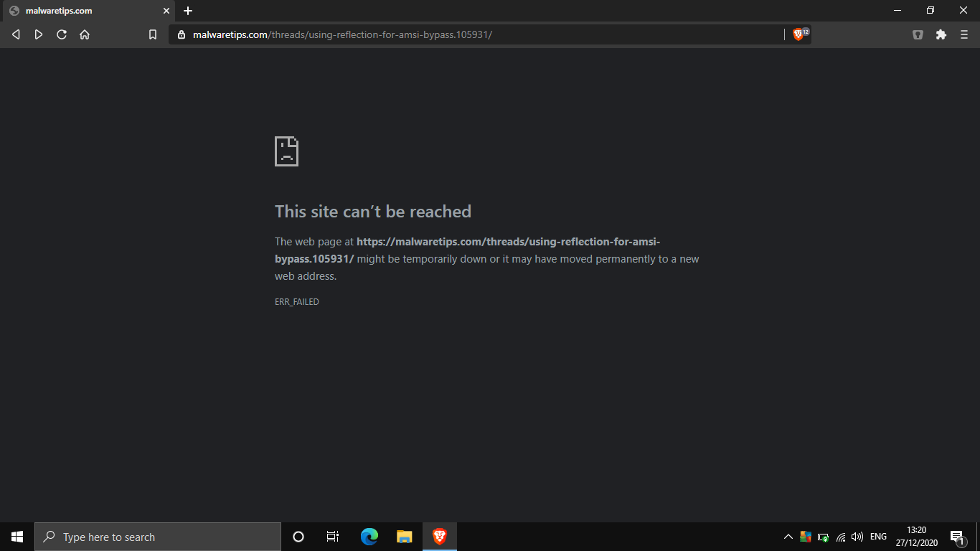Click the 'Type here to search' box
Viewport: 980px width, 551px height.
[x=158, y=537]
